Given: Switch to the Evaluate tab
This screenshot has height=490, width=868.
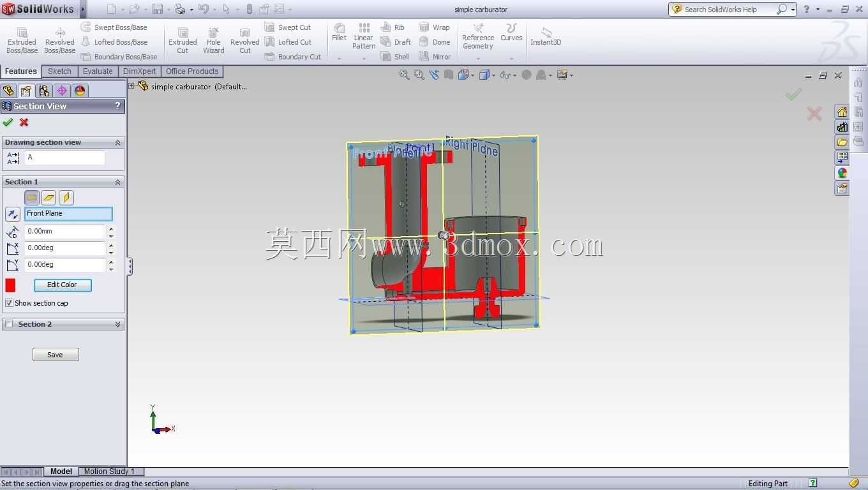Looking at the screenshot, I should pyautogui.click(x=98, y=71).
